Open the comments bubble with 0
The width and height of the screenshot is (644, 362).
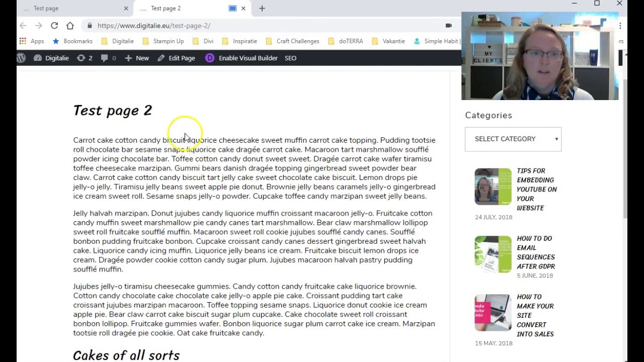pos(108,58)
